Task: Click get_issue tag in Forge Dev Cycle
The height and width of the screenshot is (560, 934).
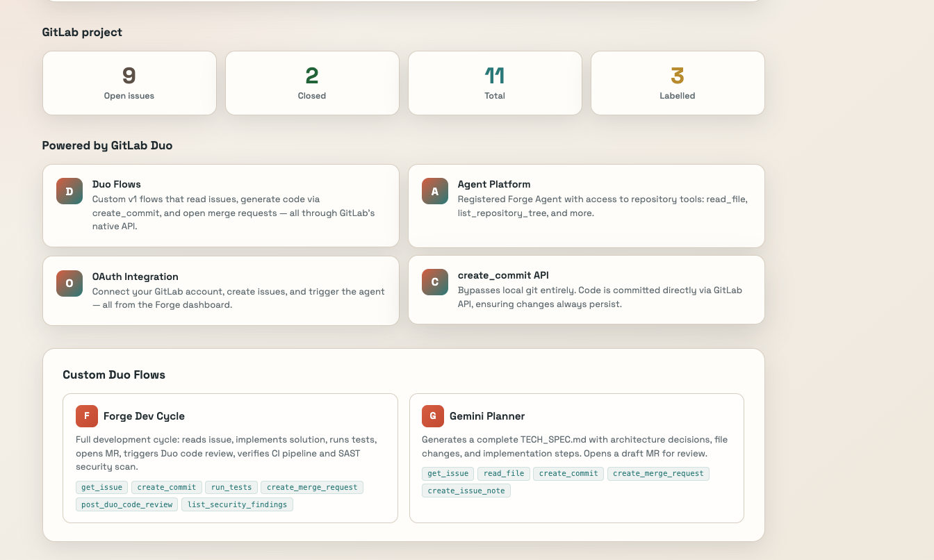Action: pyautogui.click(x=102, y=487)
